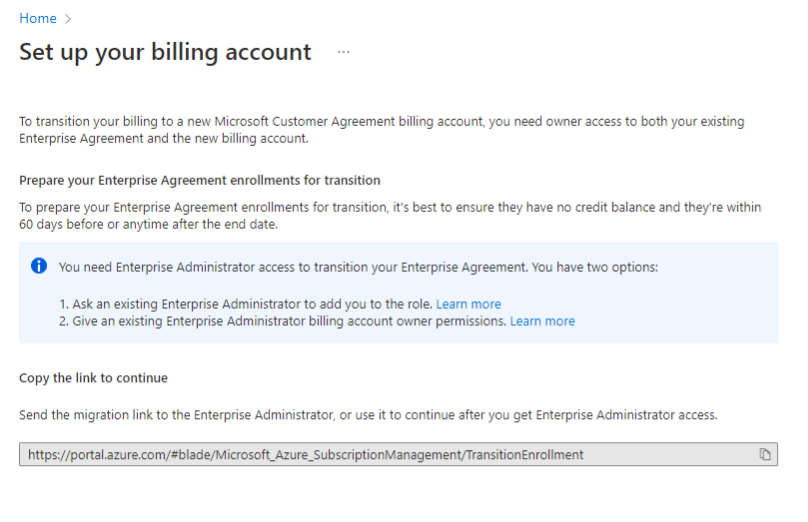Screen dimensions: 808x522
Task: Click 'Send the migration link' instruction text
Action: [x=368, y=415]
